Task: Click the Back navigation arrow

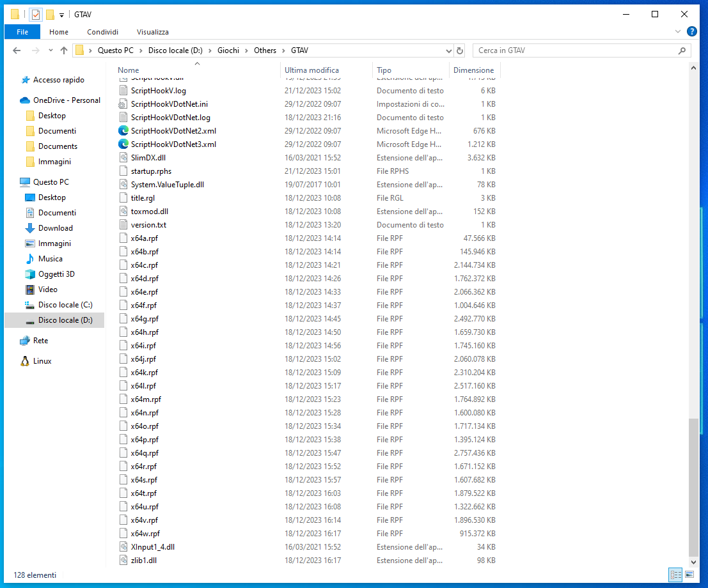Action: click(x=17, y=50)
